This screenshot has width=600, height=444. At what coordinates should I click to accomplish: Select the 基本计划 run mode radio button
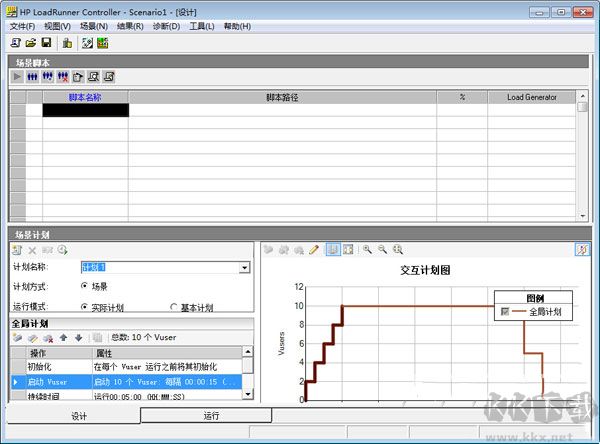(x=174, y=307)
